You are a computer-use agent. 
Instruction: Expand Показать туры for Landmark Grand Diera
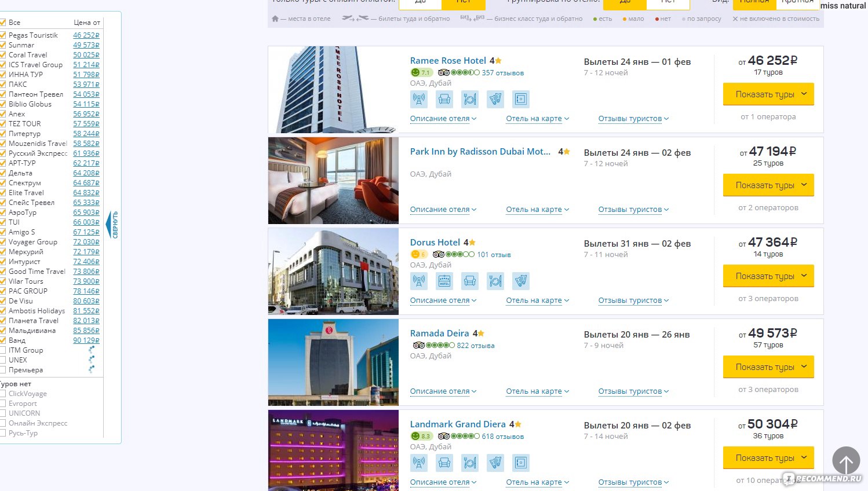(x=768, y=457)
